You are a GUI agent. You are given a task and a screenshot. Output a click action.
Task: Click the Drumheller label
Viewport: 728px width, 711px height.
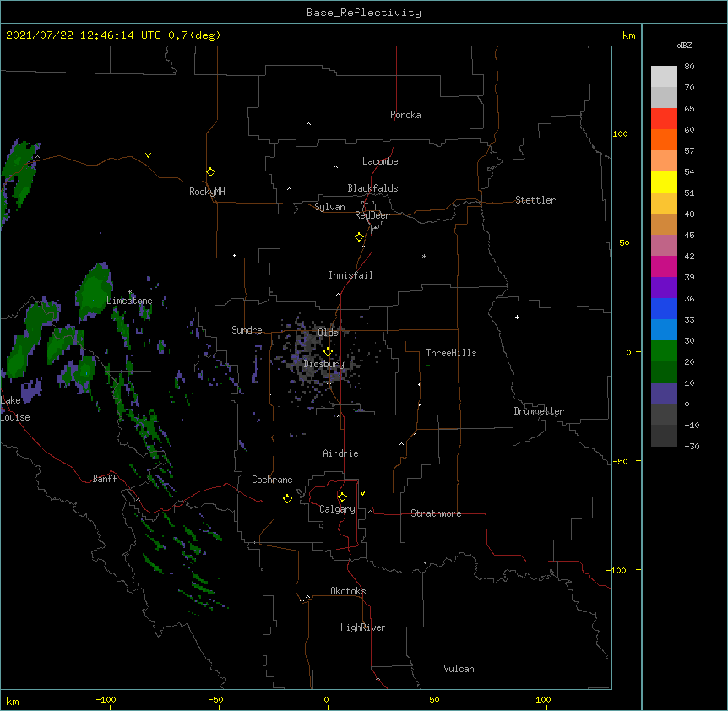[x=539, y=411]
